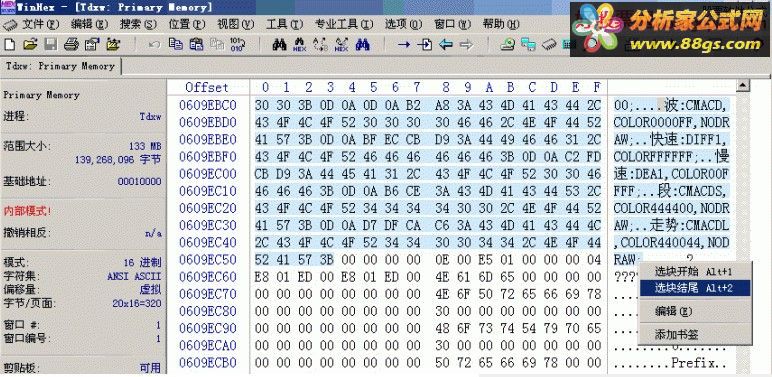Viewport: 772px width, 377px height.
Task: Click the Tdxw process name value
Action: (150, 117)
